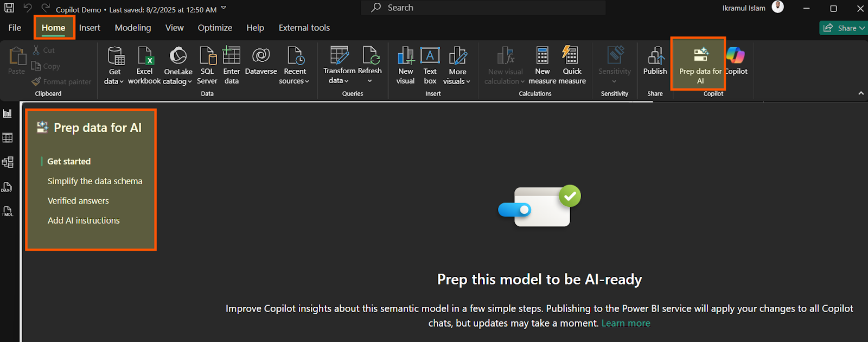Open TMDL view in sidebar
The height and width of the screenshot is (342, 868).
[x=8, y=211]
